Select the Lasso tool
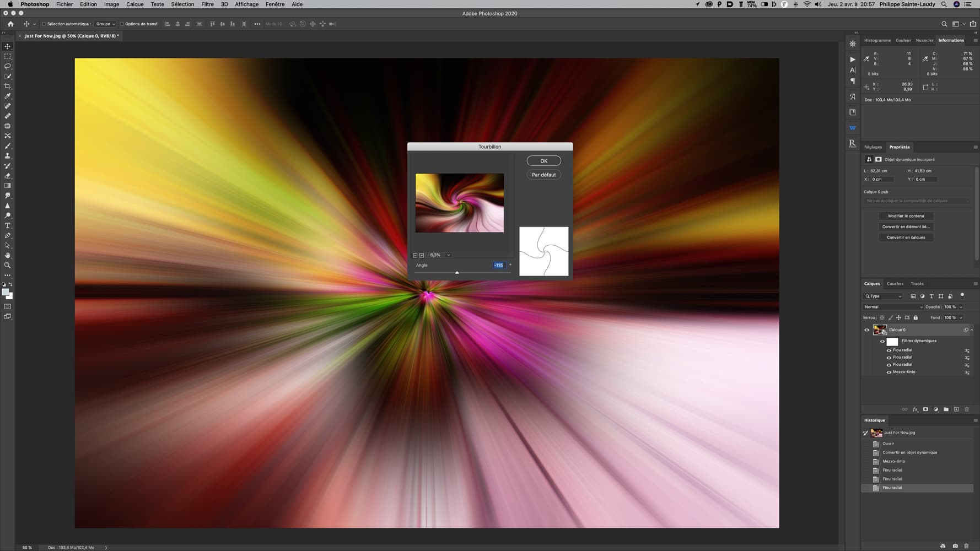This screenshot has width=980, height=551. [x=8, y=66]
